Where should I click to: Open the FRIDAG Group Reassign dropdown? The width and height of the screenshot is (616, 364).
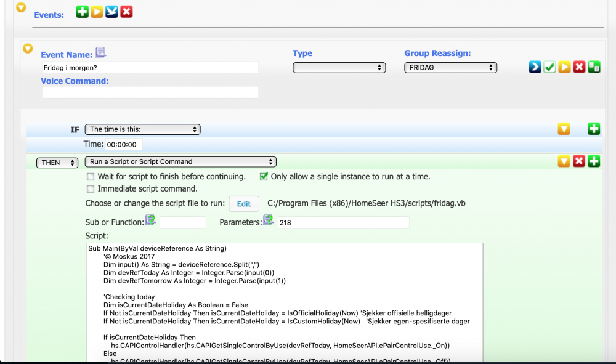click(x=450, y=67)
